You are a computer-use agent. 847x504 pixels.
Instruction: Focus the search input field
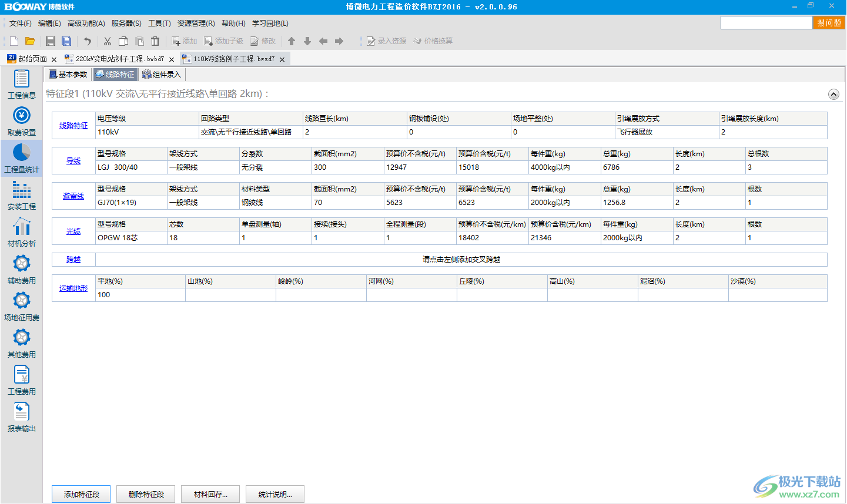point(766,23)
